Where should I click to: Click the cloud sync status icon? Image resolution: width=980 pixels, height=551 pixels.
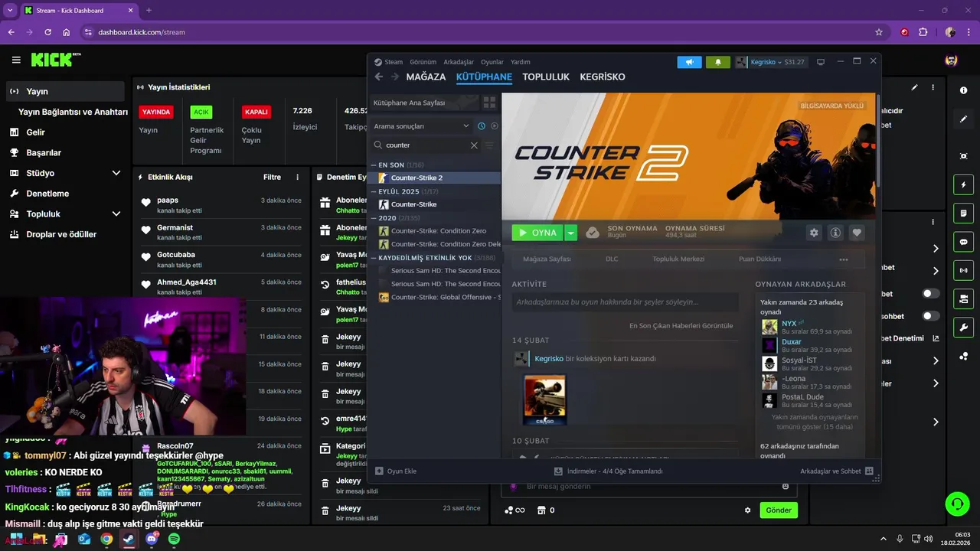[x=592, y=233]
